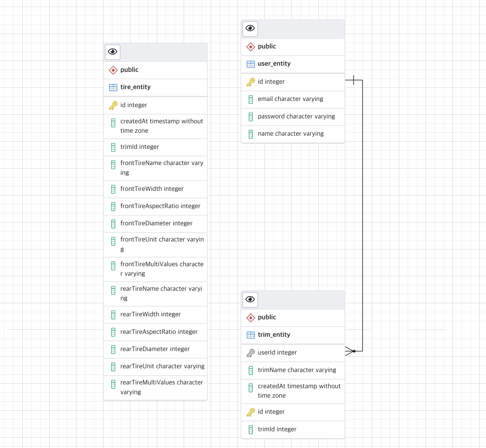The width and height of the screenshot is (486, 448).
Task: Click the relationship line connecting user_entity and trim_entity
Action: tap(362, 215)
